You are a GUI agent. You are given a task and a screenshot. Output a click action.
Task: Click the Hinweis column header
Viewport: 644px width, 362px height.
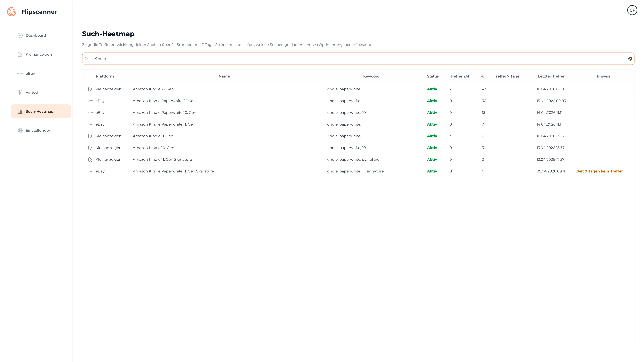[x=602, y=76]
